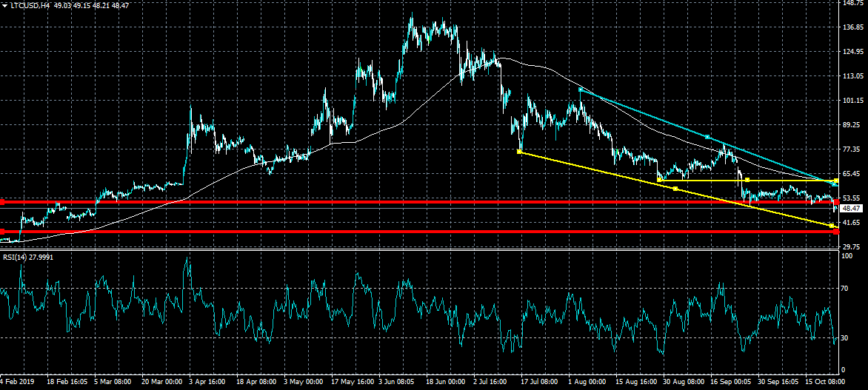Click the 17 May 16:00 time label
The width and height of the screenshot is (868, 390).
[352, 383]
